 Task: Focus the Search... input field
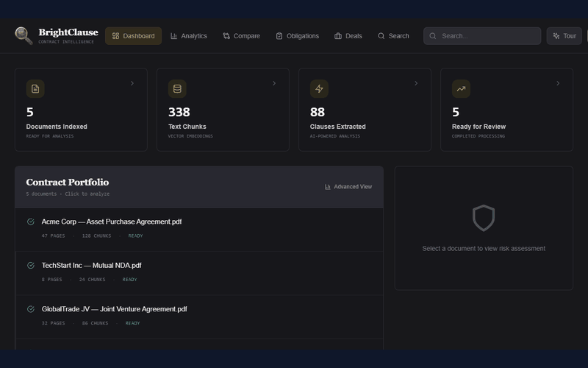pos(482,36)
